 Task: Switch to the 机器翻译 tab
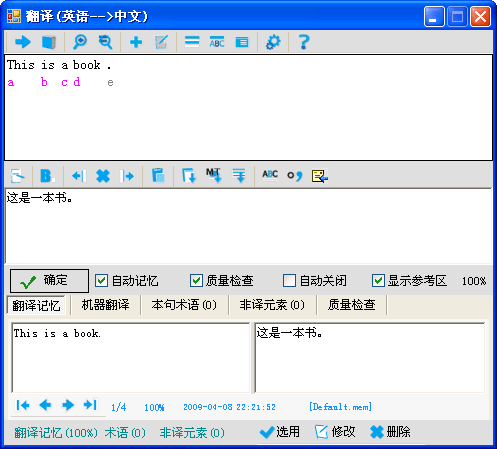pos(105,305)
